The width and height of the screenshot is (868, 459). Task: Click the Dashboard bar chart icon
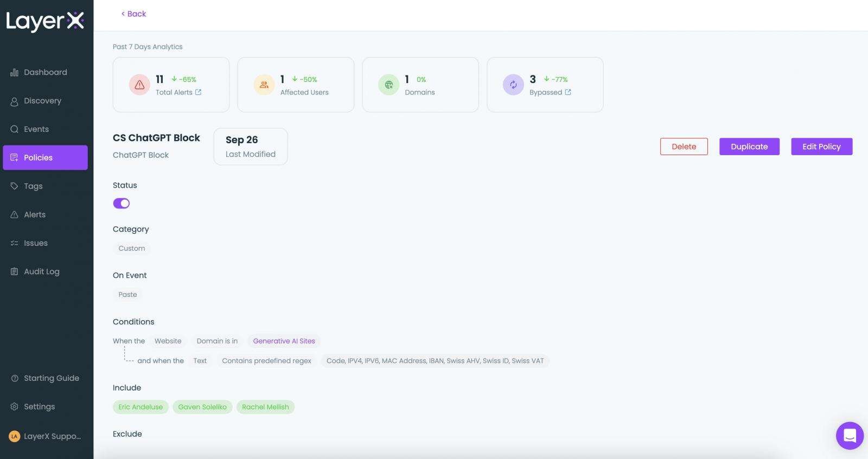tap(14, 72)
